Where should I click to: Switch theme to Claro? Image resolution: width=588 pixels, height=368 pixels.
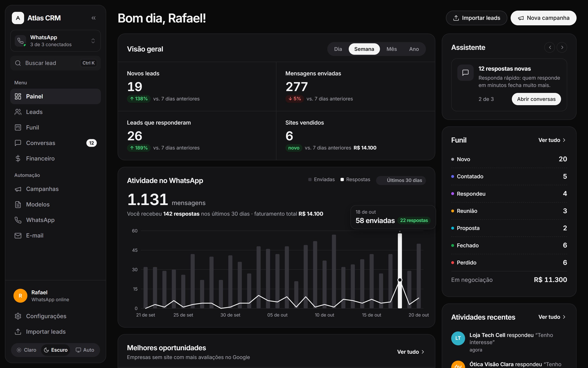26,350
